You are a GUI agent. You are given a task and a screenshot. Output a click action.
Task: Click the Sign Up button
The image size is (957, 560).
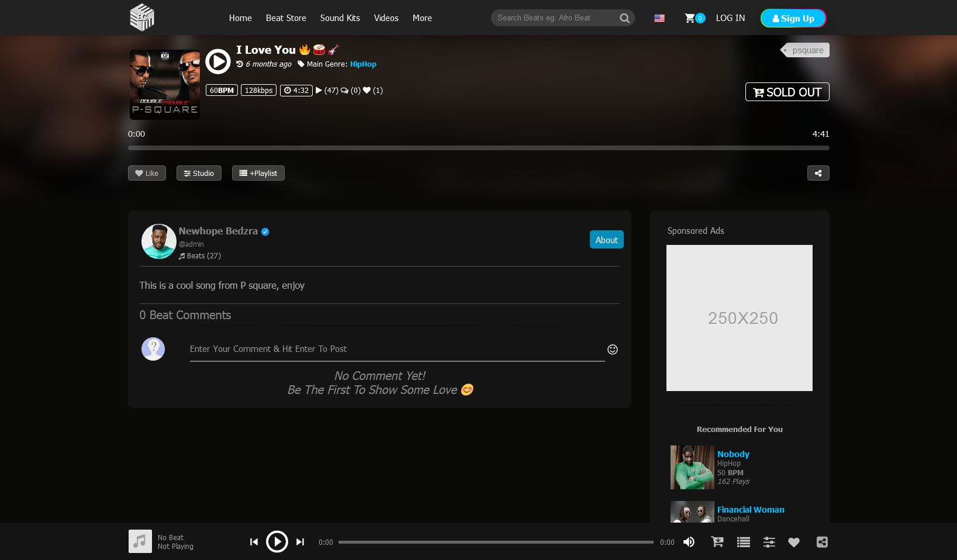point(793,18)
